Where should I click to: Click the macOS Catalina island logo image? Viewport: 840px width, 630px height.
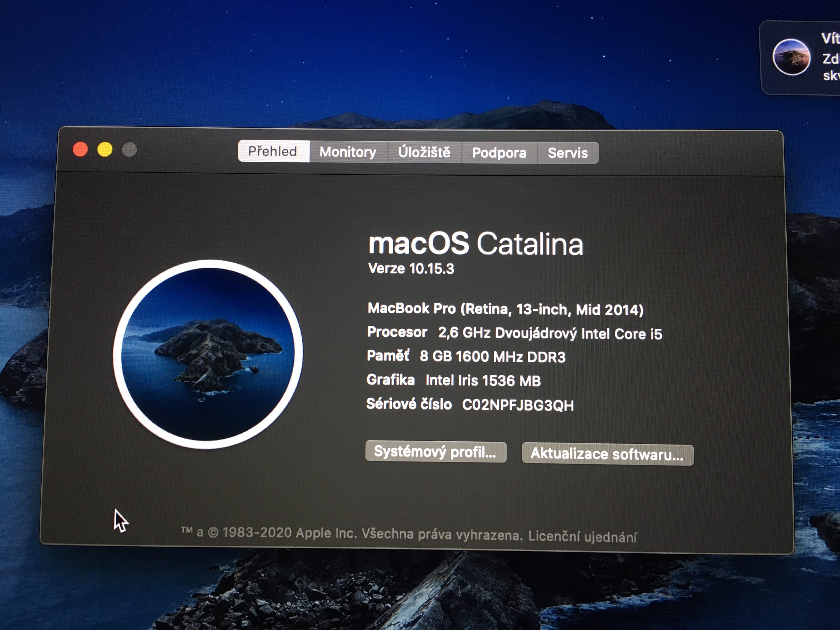coord(208,354)
